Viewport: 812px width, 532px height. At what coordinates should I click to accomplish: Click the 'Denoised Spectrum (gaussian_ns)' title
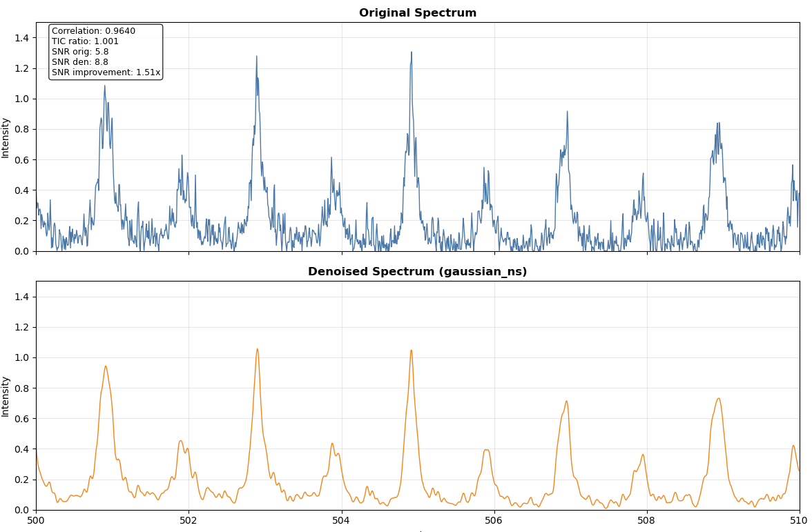pos(417,272)
